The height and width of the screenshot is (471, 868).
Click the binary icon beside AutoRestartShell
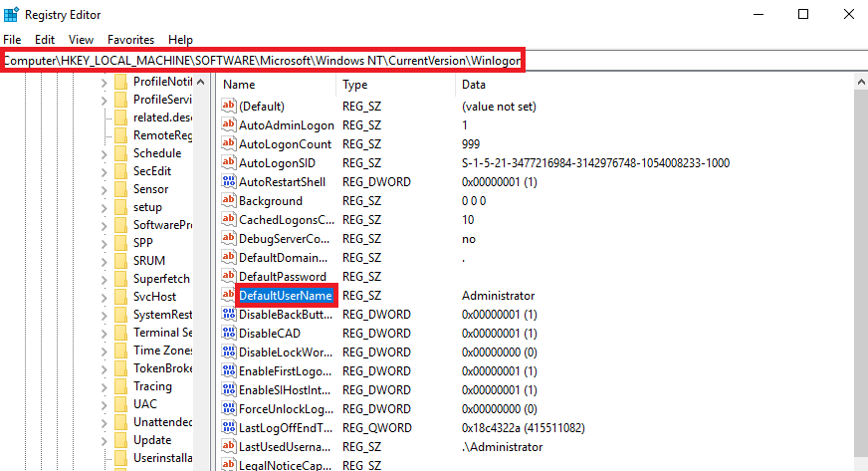point(228,182)
